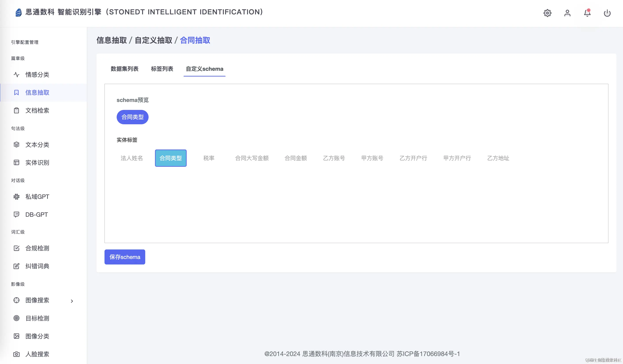The image size is (623, 364).
Task: Click the power logout icon
Action: [x=607, y=13]
